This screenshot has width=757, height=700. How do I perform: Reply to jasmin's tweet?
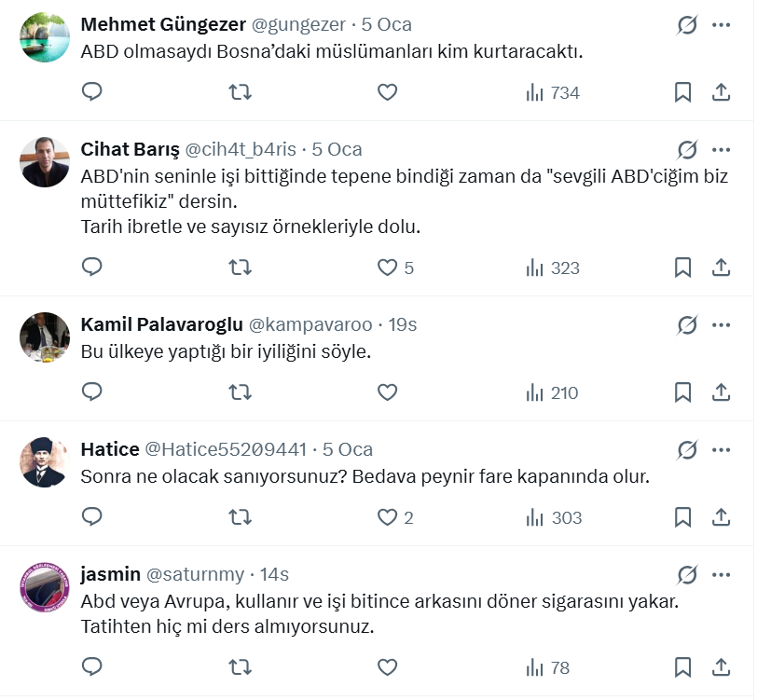(91, 667)
